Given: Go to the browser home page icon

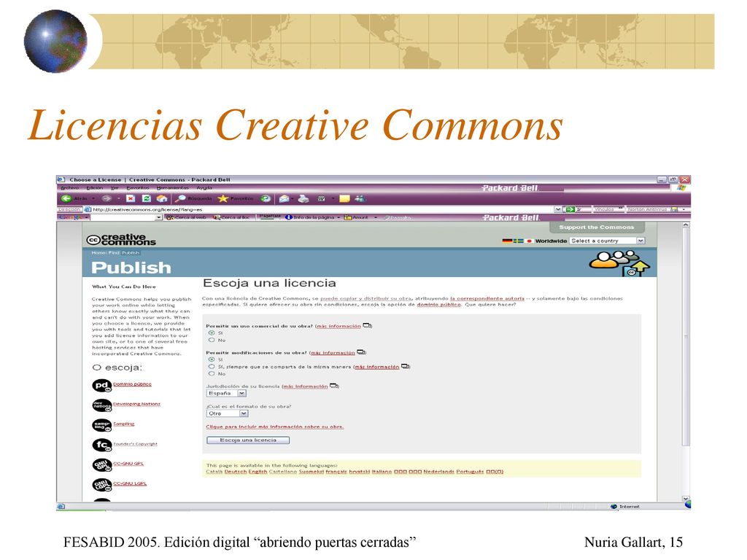Looking at the screenshot, I should (x=162, y=198).
